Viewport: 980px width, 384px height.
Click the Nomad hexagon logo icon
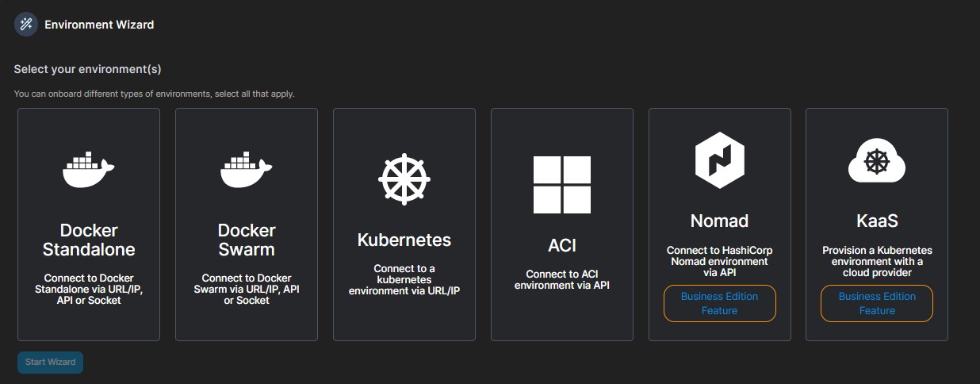pyautogui.click(x=720, y=159)
